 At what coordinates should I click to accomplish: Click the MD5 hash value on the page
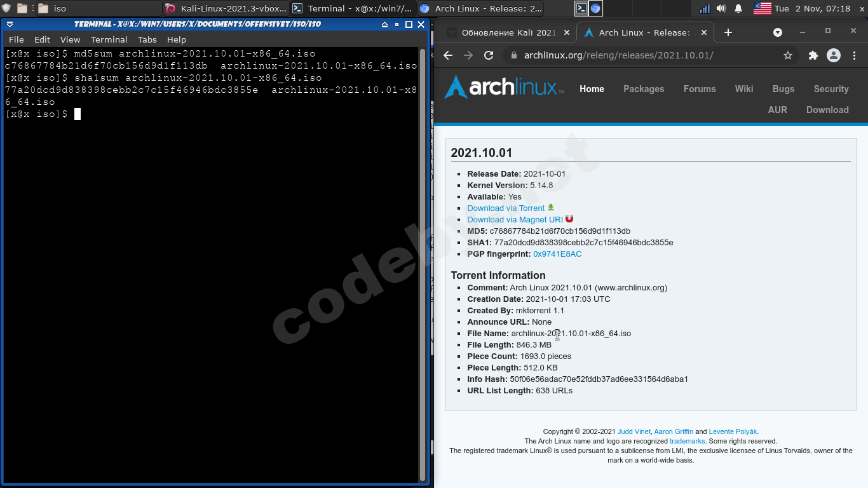coord(560,231)
